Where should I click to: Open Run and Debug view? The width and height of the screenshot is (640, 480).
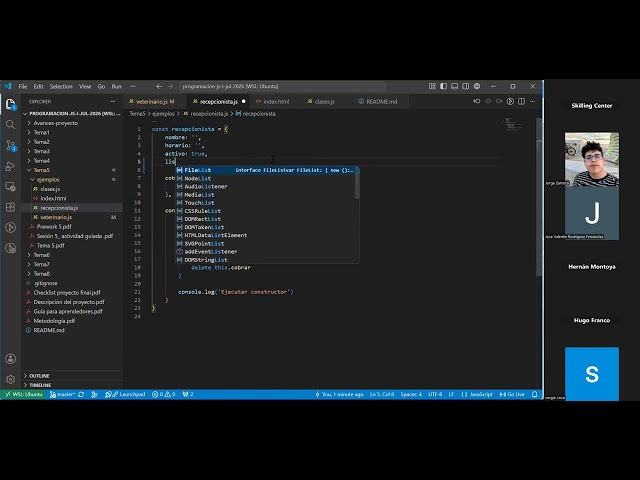coord(11,166)
